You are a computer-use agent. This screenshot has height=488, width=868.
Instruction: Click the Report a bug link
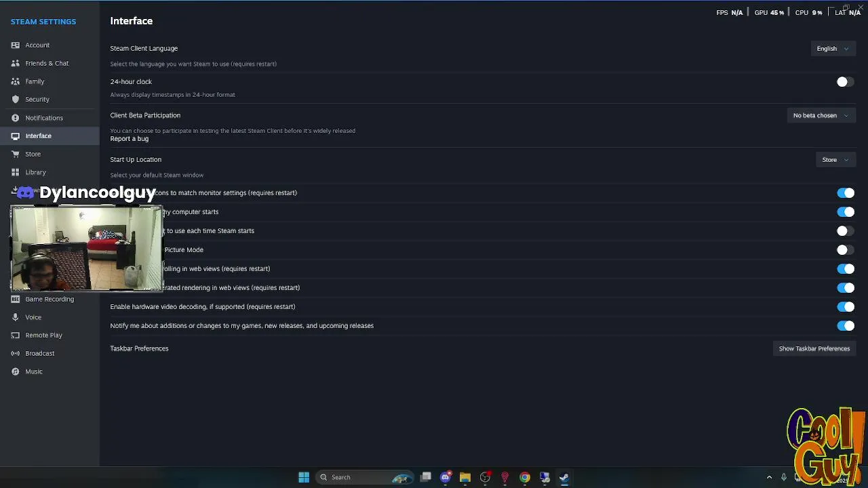click(130, 139)
